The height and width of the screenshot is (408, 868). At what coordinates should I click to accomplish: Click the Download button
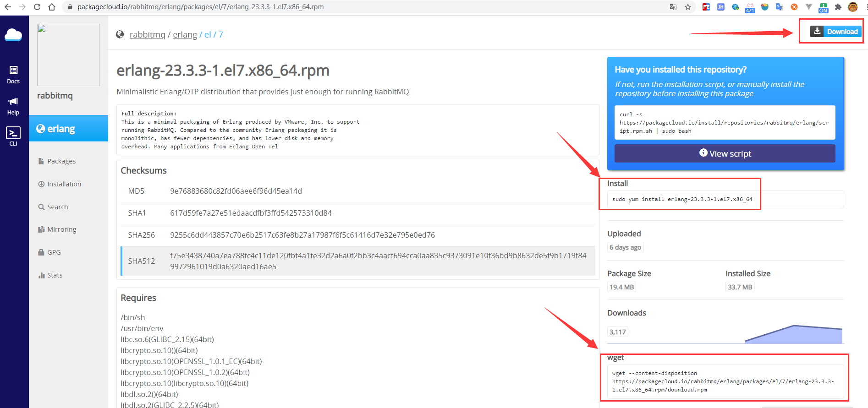[x=835, y=31]
